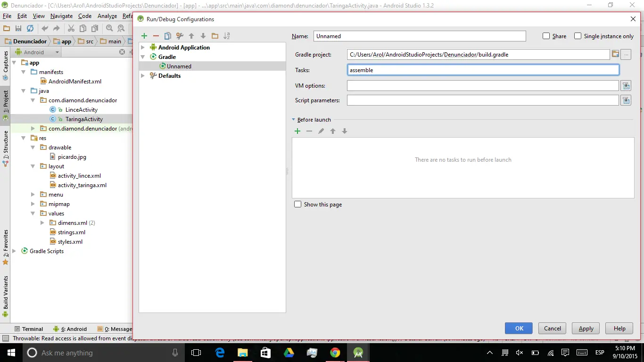Browse registered Gradle projects folder icon

(615, 54)
